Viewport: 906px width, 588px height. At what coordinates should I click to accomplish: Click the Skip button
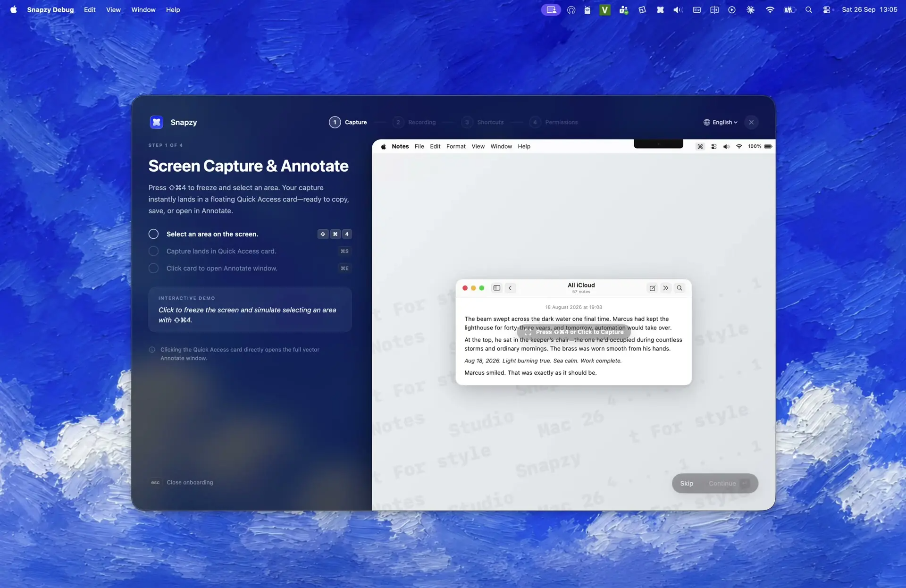pyautogui.click(x=687, y=483)
